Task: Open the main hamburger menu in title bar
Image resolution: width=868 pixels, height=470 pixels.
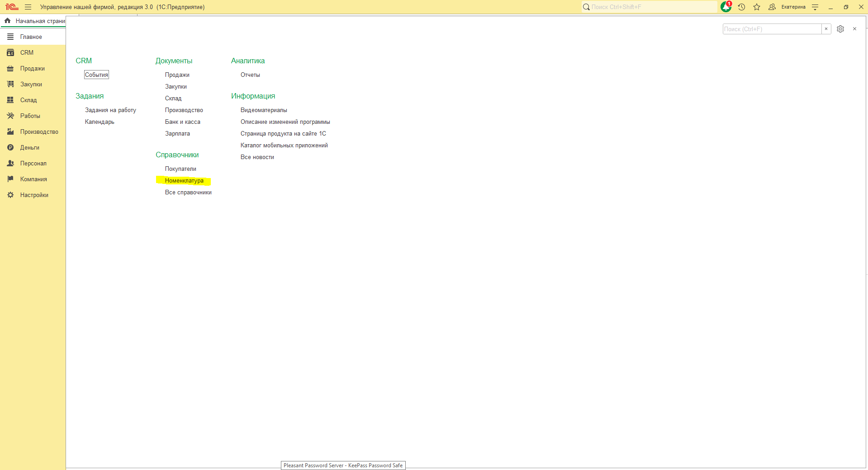Action: (x=28, y=7)
